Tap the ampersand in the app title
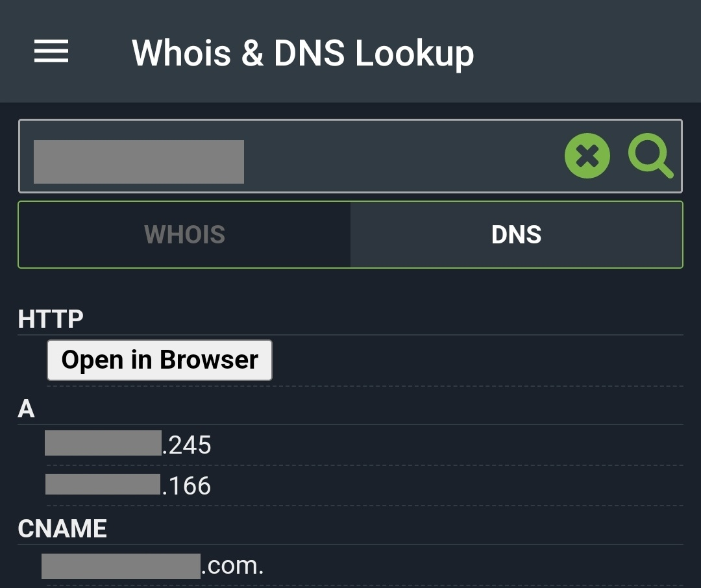This screenshot has width=701, height=588. pyautogui.click(x=252, y=53)
